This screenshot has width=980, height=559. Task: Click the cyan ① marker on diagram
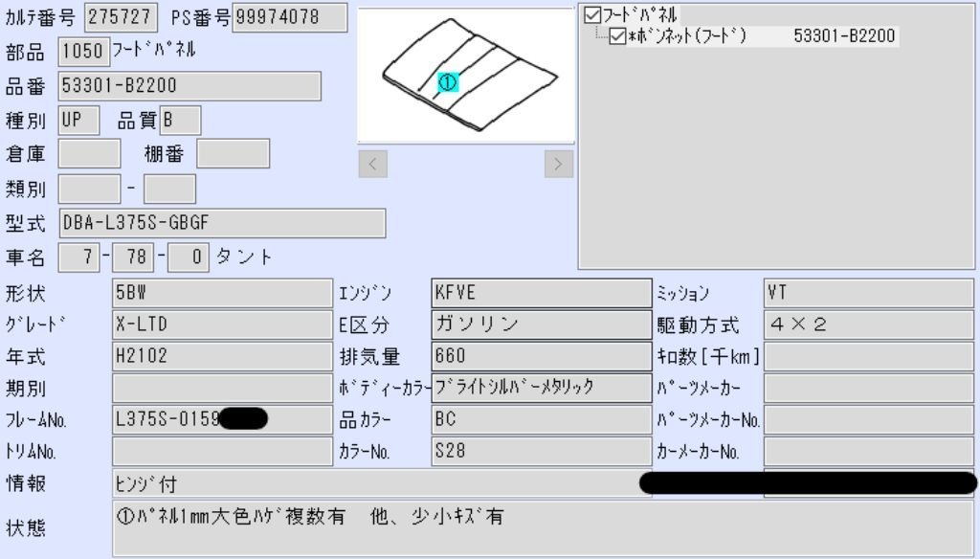click(448, 82)
